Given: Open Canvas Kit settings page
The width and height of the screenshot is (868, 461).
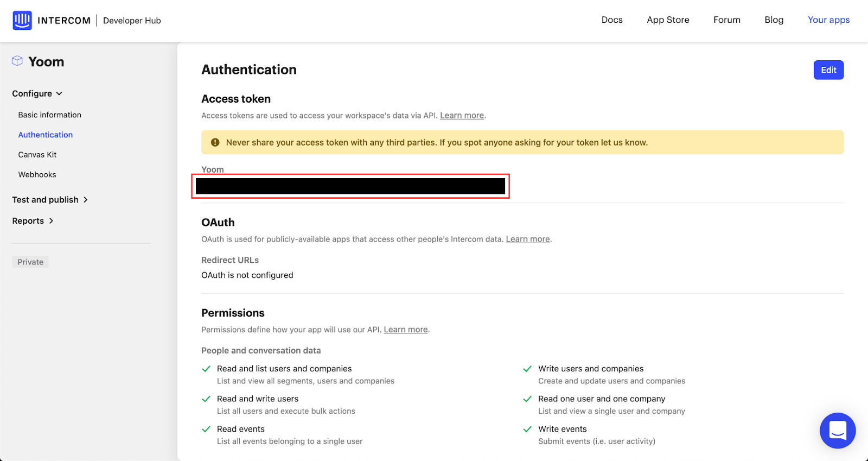Looking at the screenshot, I should 37,155.
